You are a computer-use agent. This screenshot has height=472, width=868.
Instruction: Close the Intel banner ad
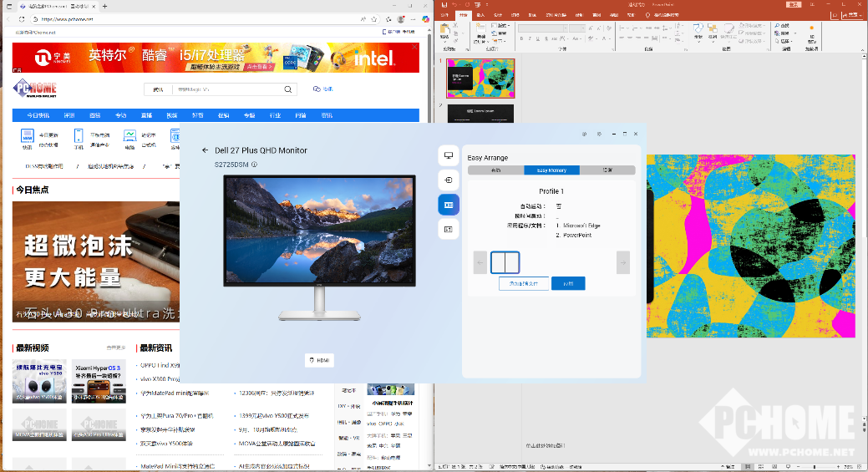pos(414,47)
